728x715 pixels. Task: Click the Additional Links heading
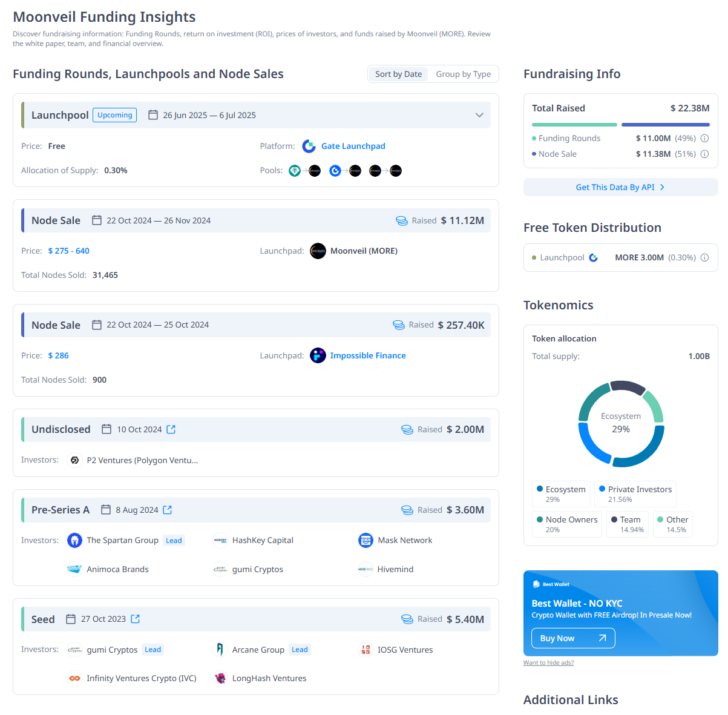click(x=571, y=700)
